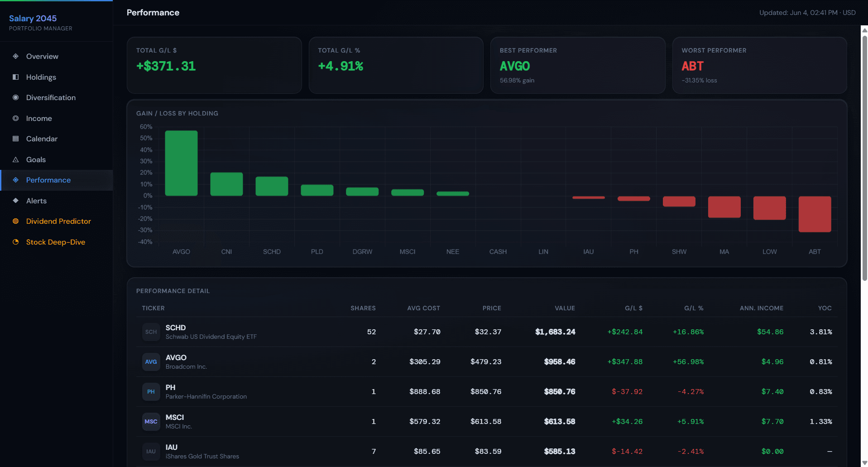
Task: Select the Performance menu item
Action: pos(57,180)
